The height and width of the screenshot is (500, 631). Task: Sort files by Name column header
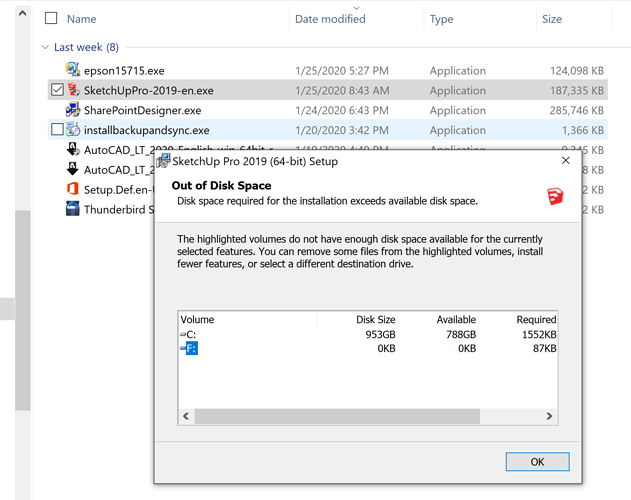click(81, 19)
